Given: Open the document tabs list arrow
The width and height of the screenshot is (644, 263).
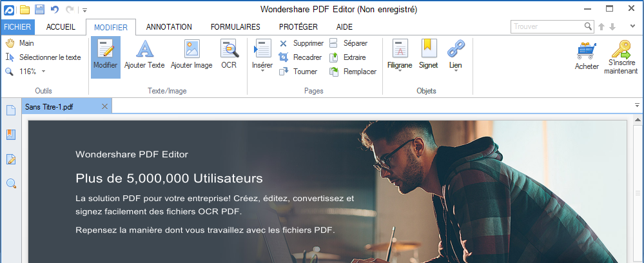Looking at the screenshot, I should coord(638,105).
